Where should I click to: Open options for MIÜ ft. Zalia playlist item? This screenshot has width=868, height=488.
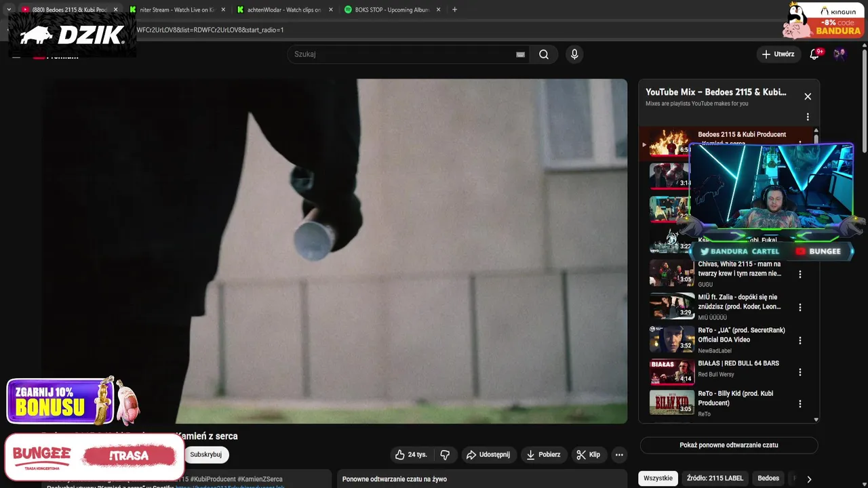[x=800, y=307]
